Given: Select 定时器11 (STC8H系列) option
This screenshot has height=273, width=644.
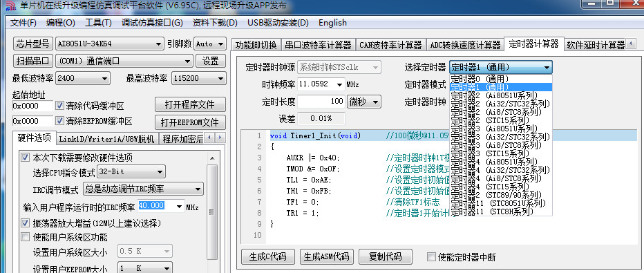Looking at the screenshot, I should (x=501, y=211).
